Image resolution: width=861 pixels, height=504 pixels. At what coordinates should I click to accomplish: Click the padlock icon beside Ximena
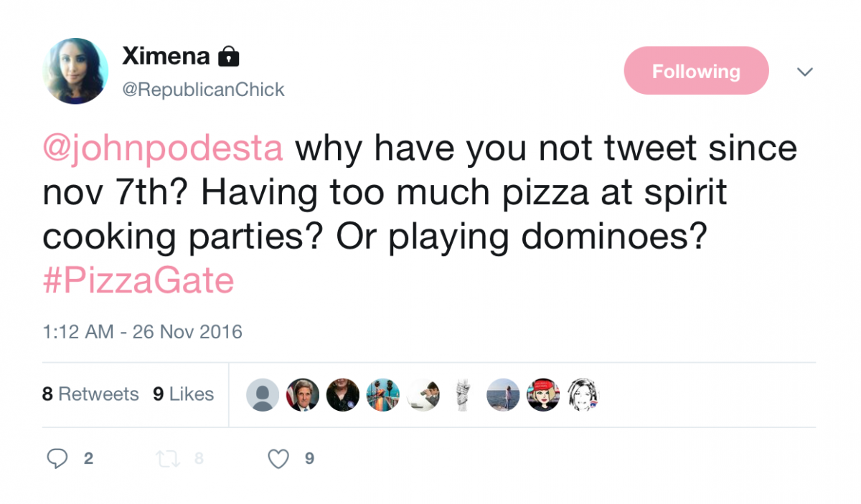(228, 56)
